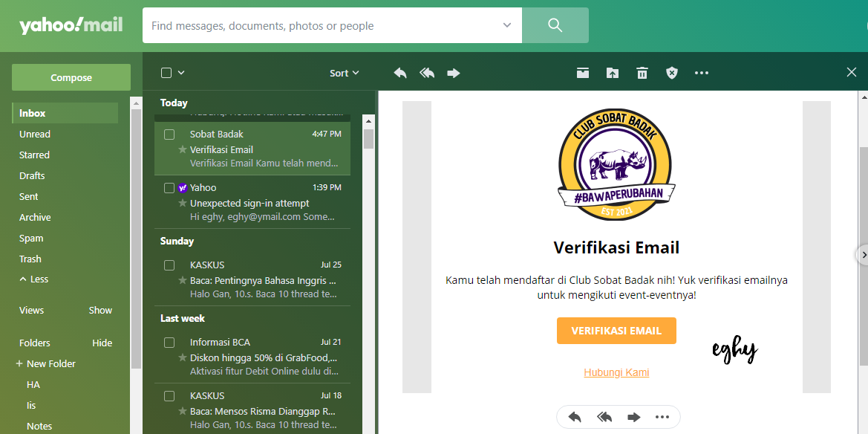
Task: Click the Verifikasi Email heading
Action: click(x=616, y=247)
